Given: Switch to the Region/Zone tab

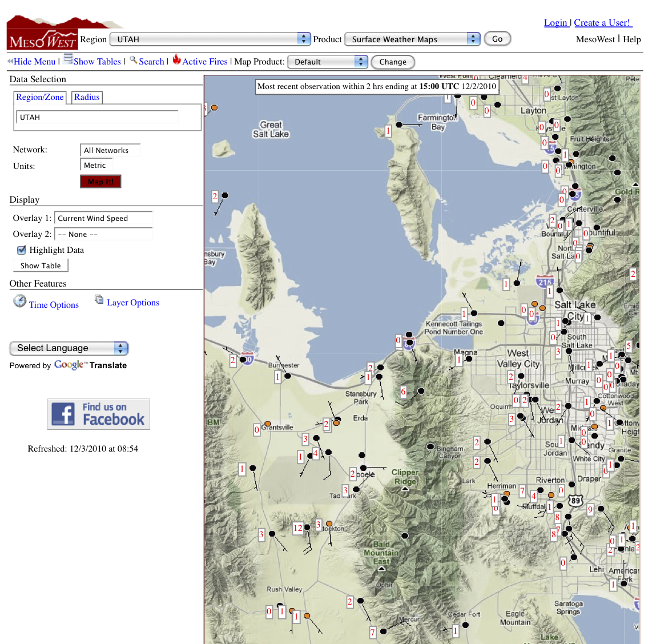Looking at the screenshot, I should click(40, 98).
